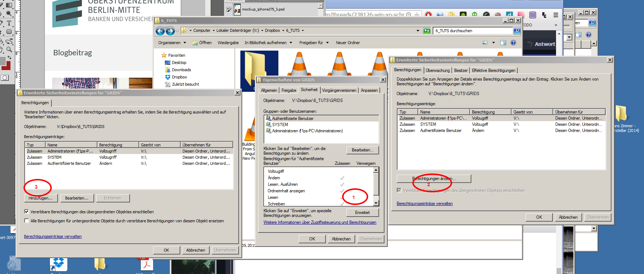Expand the Organisieren dropdown menu
The image size is (644, 274).
pyautogui.click(x=172, y=43)
